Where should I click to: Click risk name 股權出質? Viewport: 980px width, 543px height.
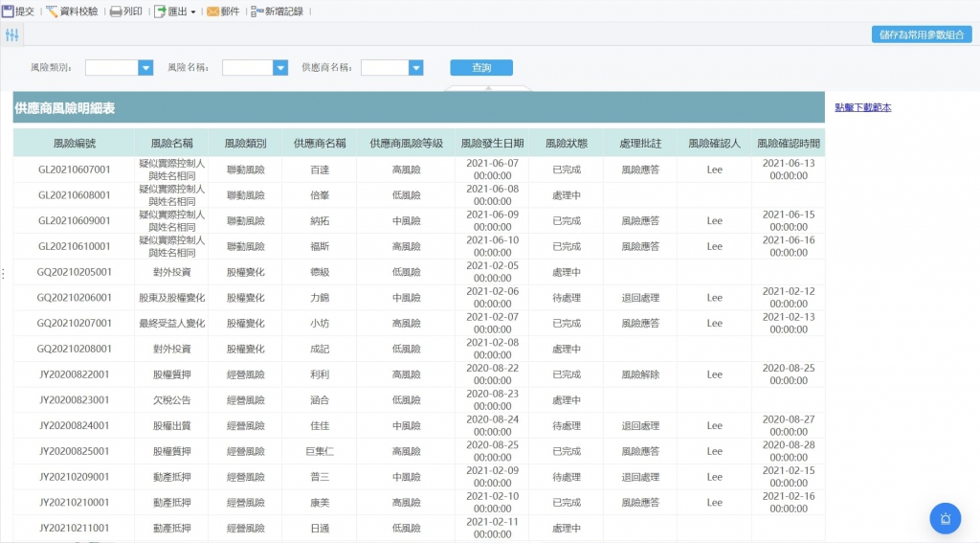pyautogui.click(x=171, y=426)
